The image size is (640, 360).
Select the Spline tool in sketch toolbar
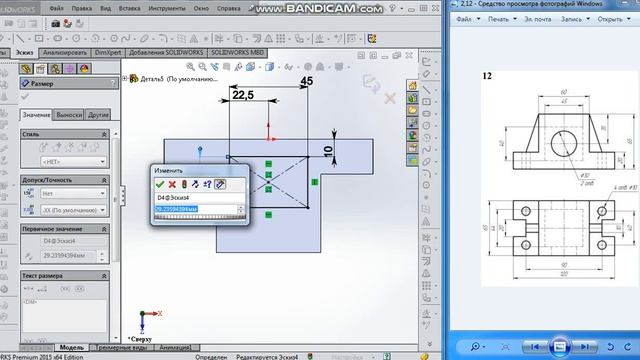(x=126, y=39)
